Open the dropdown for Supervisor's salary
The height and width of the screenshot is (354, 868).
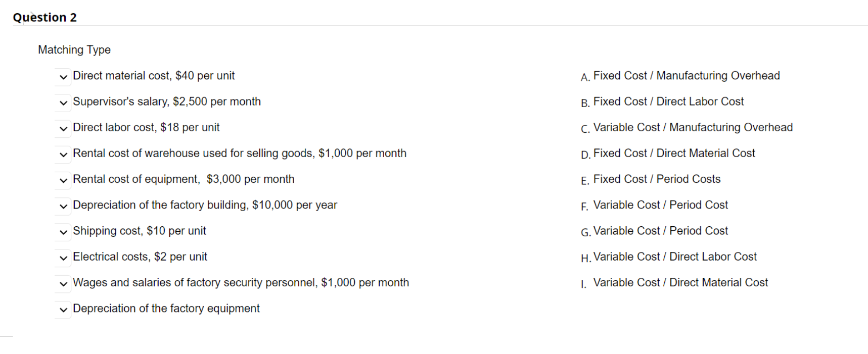coord(63,103)
